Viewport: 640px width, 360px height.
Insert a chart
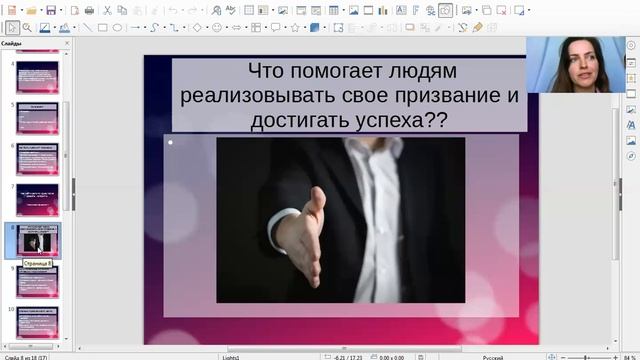point(383,11)
